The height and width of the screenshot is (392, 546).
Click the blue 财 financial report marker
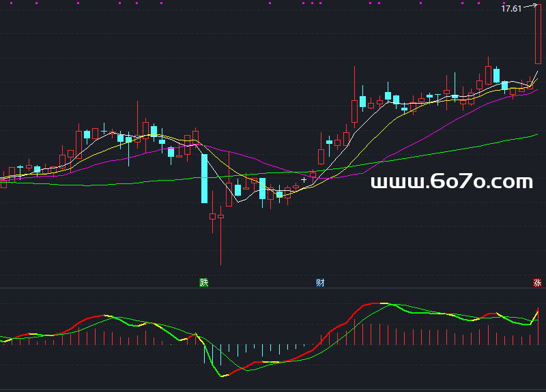[x=320, y=282]
